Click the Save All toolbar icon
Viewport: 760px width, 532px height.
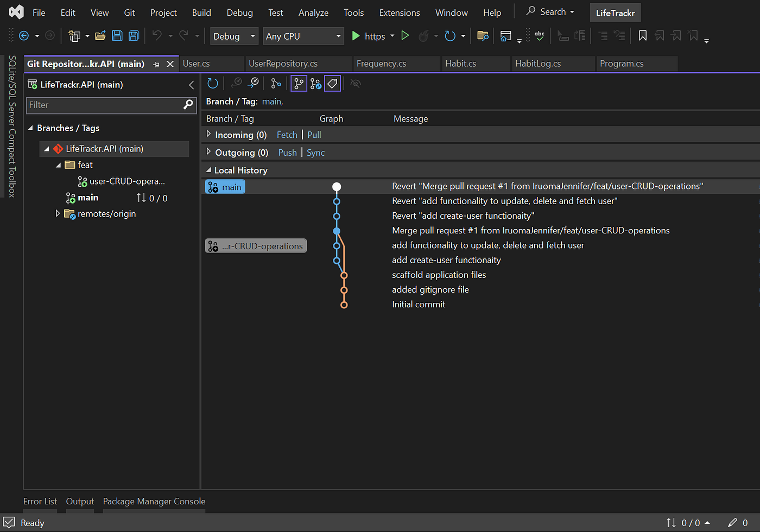(x=134, y=36)
